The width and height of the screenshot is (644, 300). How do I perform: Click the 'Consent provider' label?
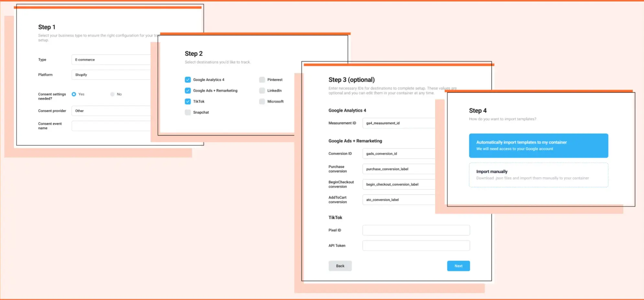(x=52, y=111)
